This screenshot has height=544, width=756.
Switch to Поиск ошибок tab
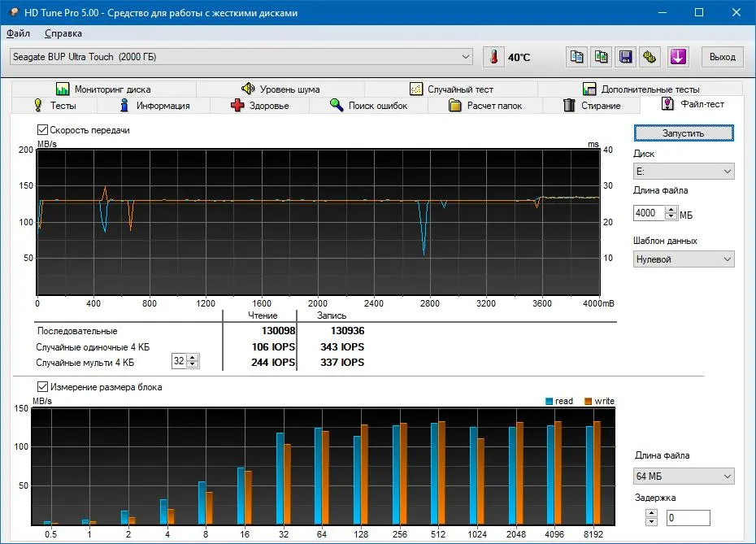click(368, 106)
